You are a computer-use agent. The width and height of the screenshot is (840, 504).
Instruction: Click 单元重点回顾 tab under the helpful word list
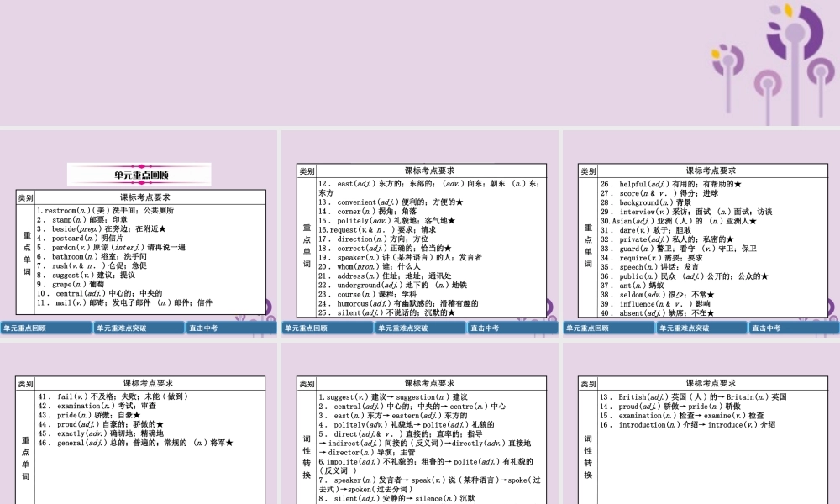click(x=609, y=328)
